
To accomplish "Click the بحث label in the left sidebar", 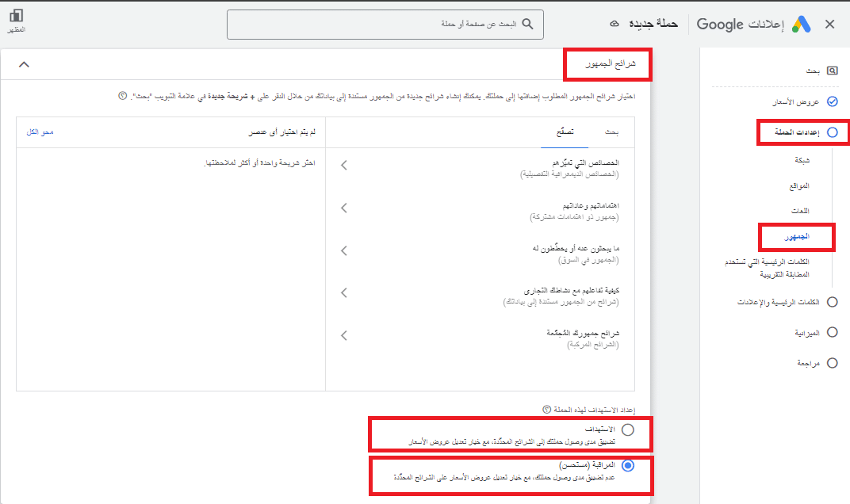I will tap(813, 71).
